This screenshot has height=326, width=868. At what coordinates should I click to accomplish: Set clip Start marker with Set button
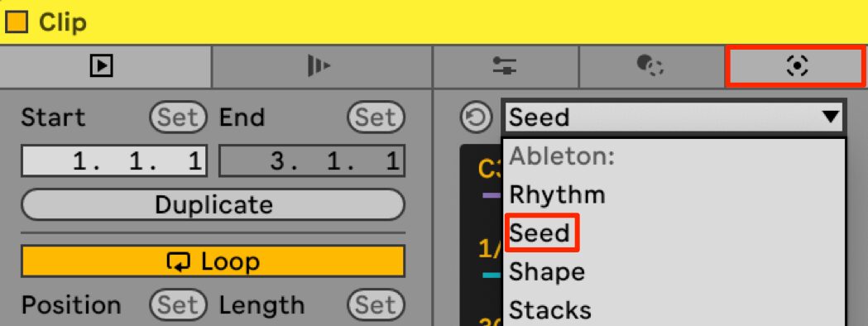point(177,117)
